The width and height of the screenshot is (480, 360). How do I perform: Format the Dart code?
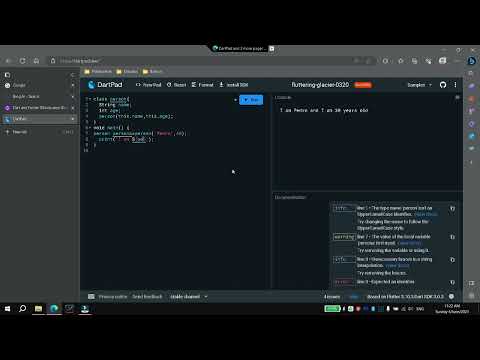coord(202,85)
